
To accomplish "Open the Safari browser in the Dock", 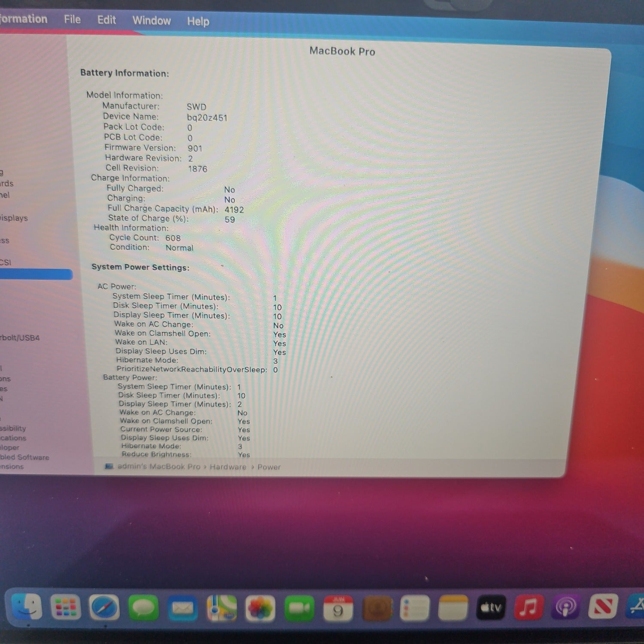I will (104, 608).
